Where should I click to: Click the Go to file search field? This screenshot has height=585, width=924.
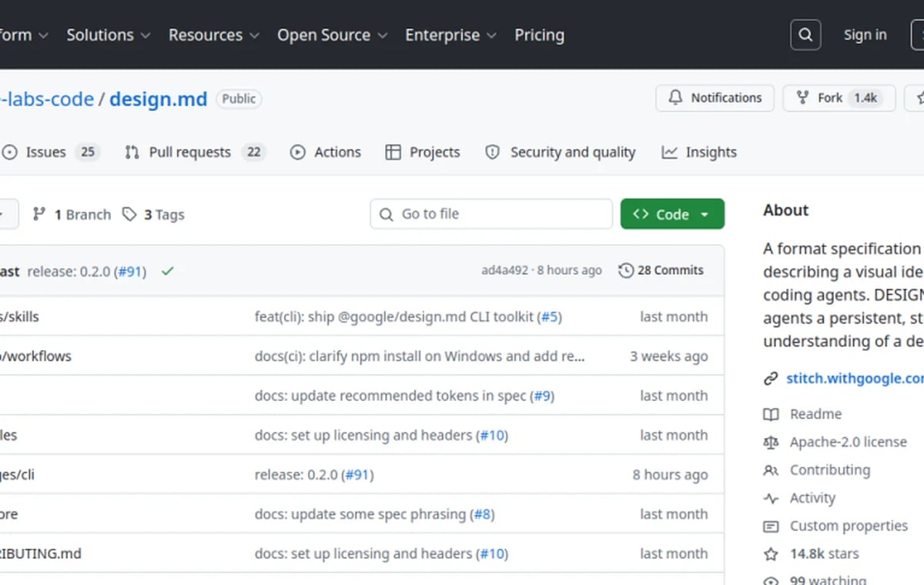pyautogui.click(x=491, y=214)
